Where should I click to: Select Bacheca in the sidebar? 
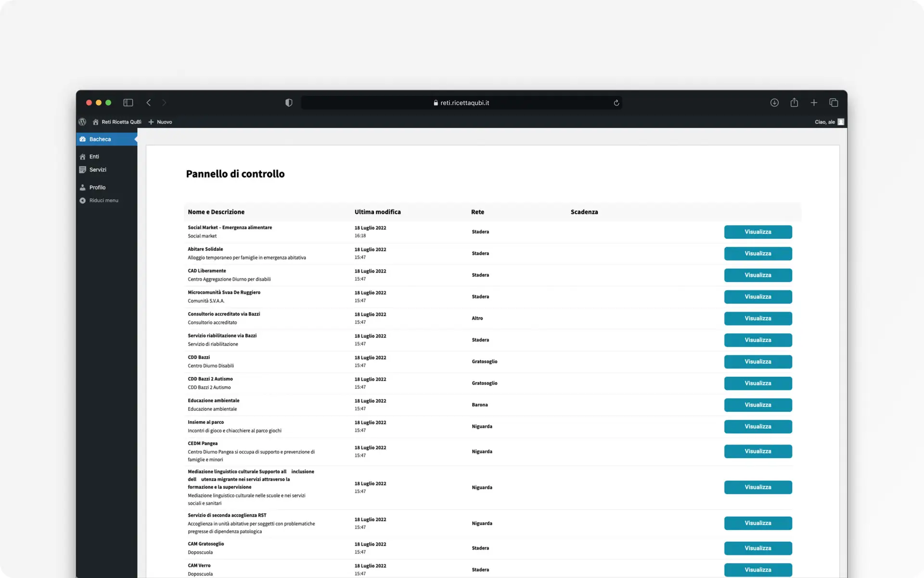[x=100, y=139]
